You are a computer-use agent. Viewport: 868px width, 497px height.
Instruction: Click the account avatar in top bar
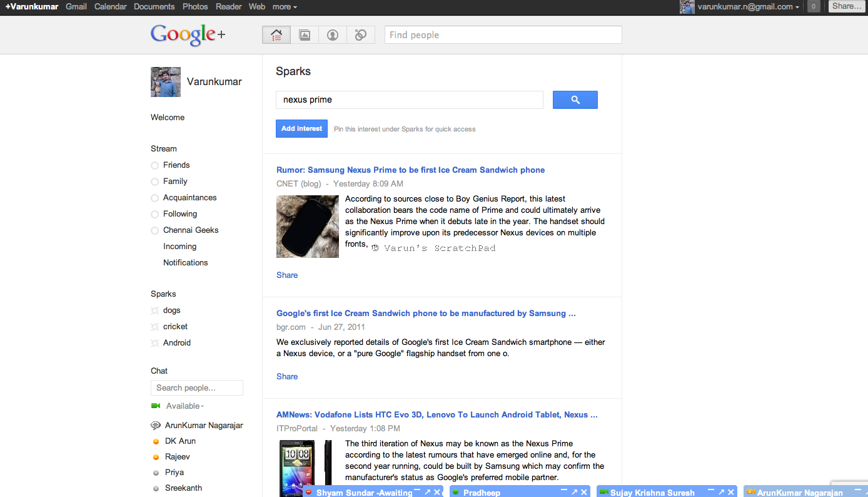tap(687, 7)
